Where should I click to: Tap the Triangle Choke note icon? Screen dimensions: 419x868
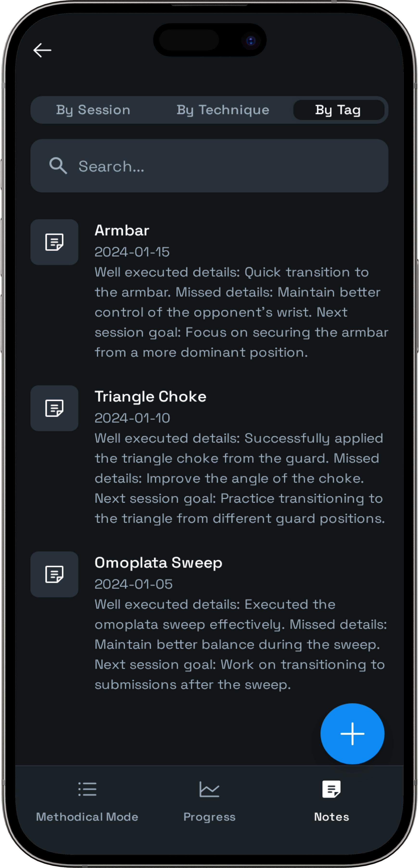(x=54, y=408)
